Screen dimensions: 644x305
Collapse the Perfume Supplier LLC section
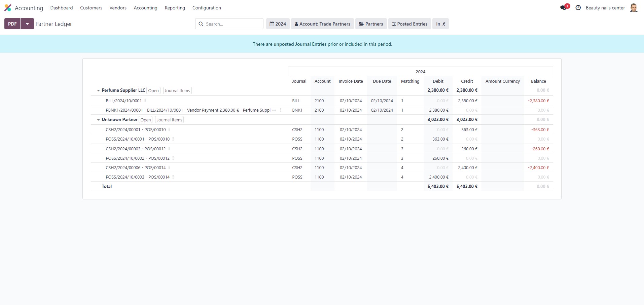98,90
